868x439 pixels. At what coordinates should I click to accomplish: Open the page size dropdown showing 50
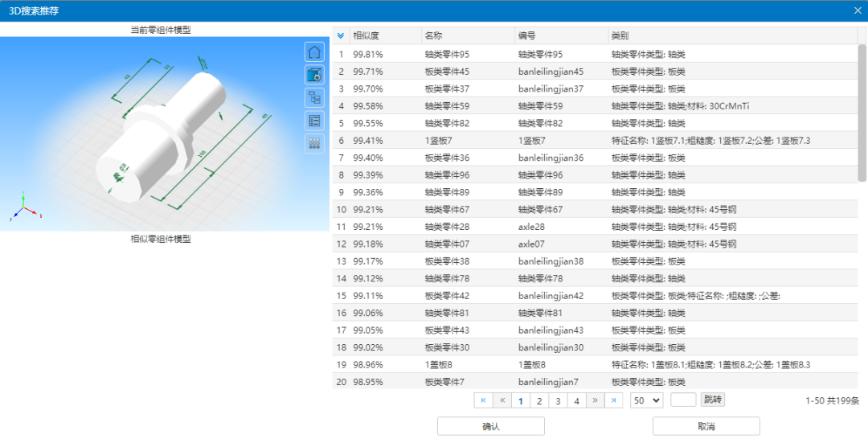pyautogui.click(x=646, y=400)
